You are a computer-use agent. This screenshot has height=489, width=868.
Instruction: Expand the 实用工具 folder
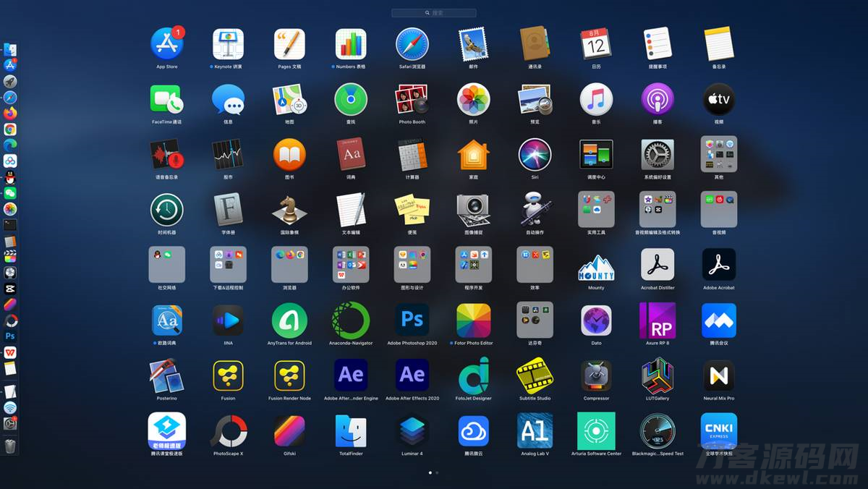coord(596,210)
